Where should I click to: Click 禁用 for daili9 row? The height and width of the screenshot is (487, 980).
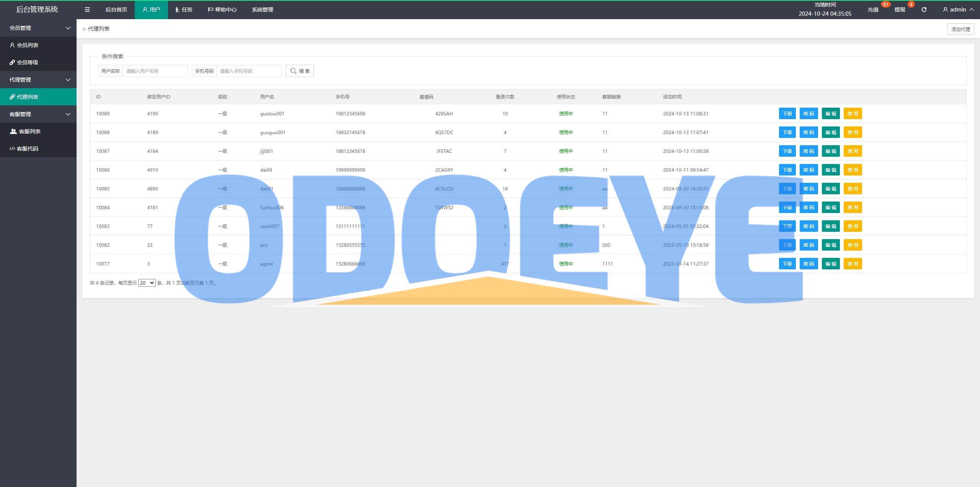[853, 170]
